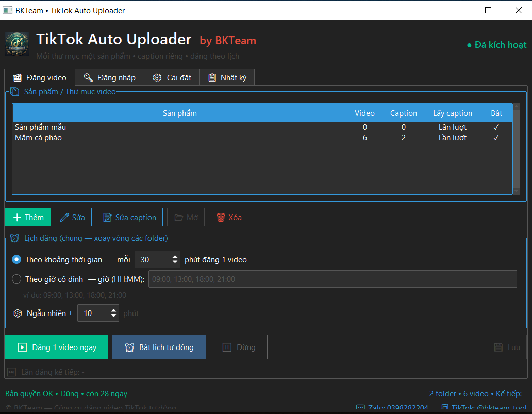The height and width of the screenshot is (414, 532).
Task: Click the Lấy caption column header
Action: click(x=453, y=113)
